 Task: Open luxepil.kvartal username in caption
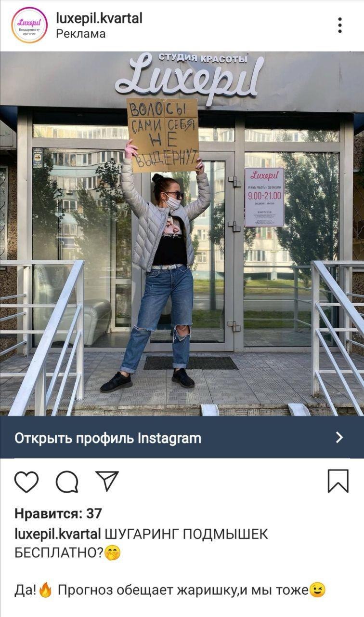[x=58, y=535]
